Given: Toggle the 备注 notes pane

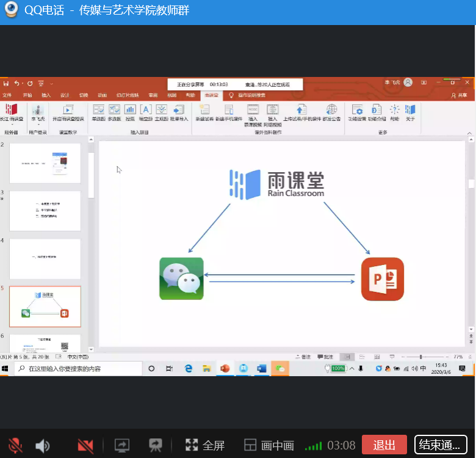Looking at the screenshot, I should coord(303,357).
